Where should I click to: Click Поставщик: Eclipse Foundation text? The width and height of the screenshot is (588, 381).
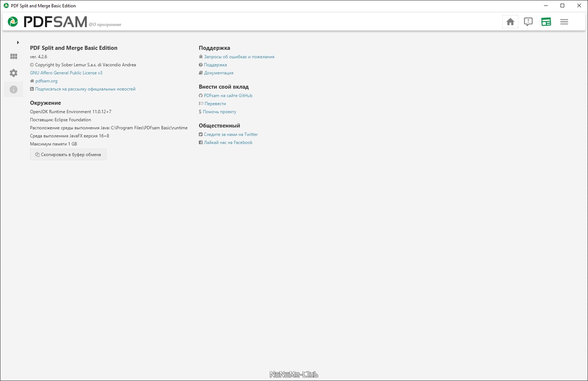point(60,120)
